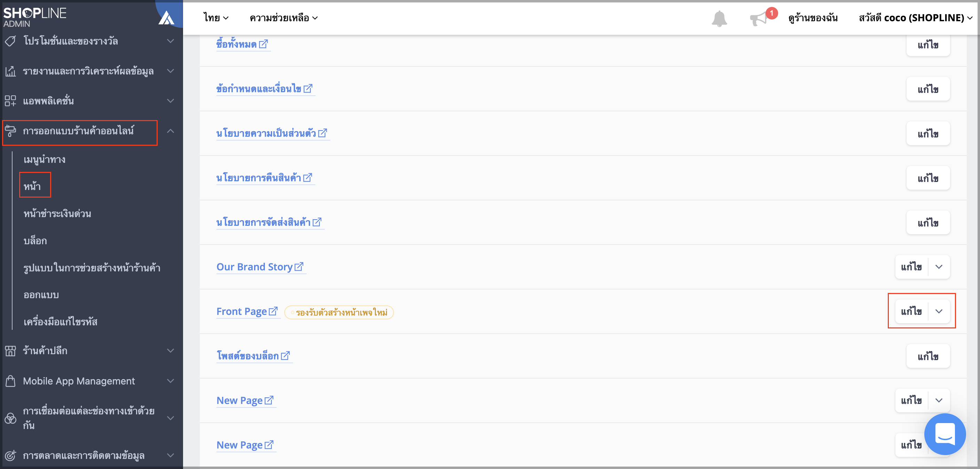Screen dimensions: 980x469
Task: Select บล็อก in the sidebar submenu
Action: click(35, 240)
